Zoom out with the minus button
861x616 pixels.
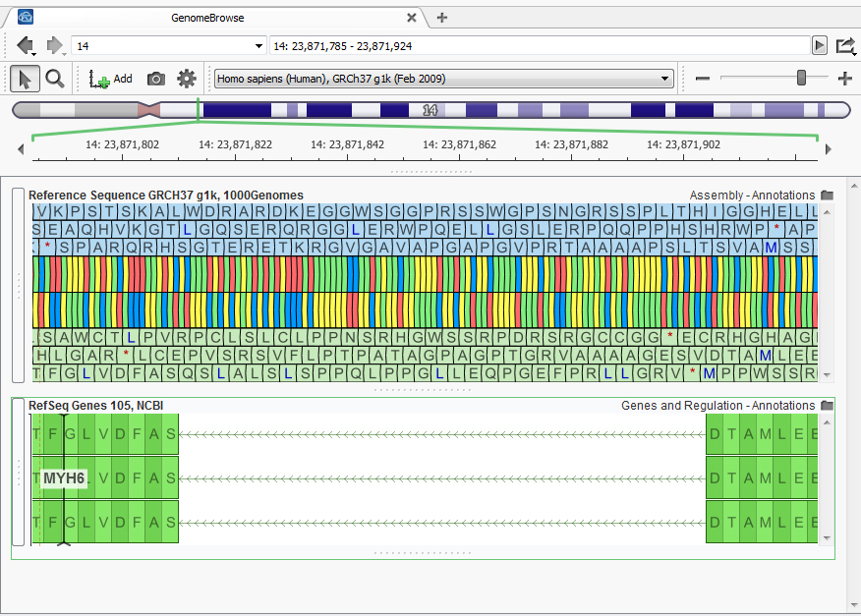(703, 79)
